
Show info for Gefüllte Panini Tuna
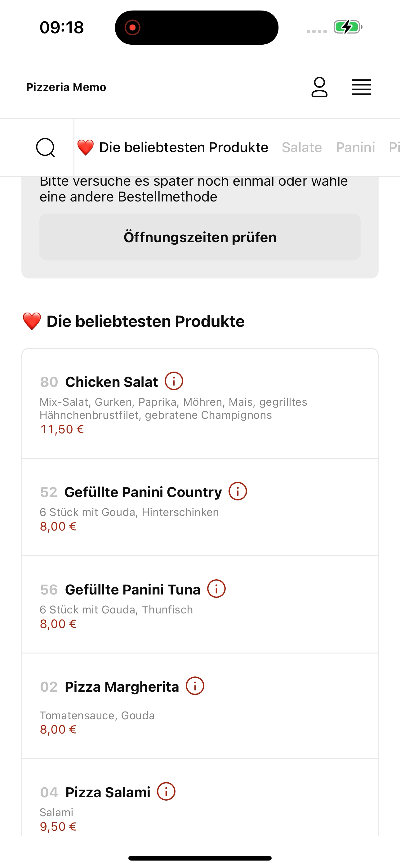point(216,589)
